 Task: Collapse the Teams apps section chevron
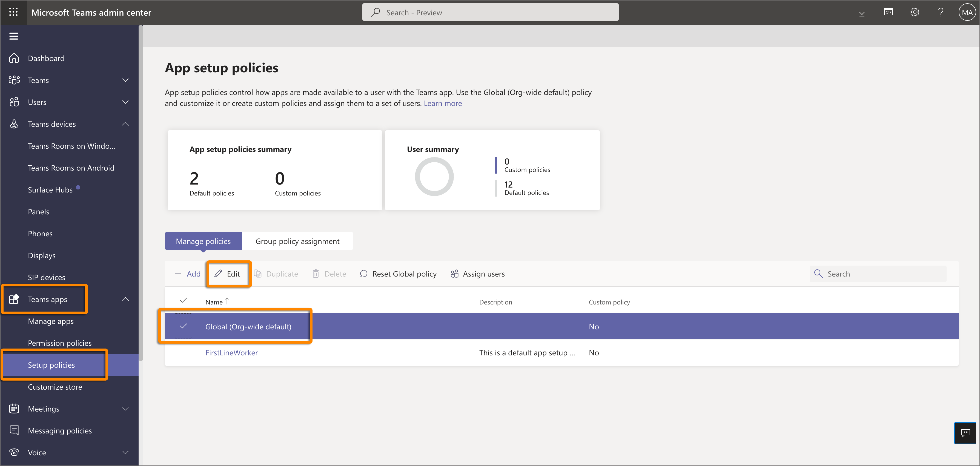125,299
